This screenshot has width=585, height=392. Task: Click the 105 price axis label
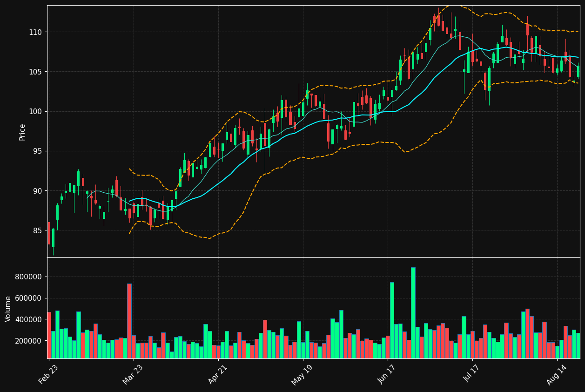[x=36, y=72]
